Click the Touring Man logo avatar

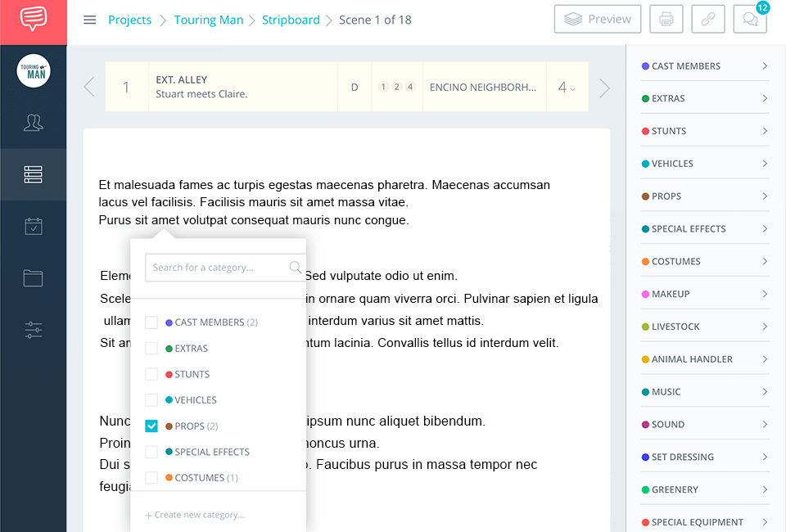point(33,71)
